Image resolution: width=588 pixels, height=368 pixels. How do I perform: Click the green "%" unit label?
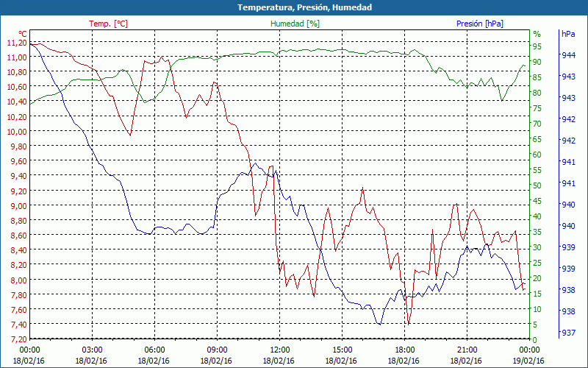[537, 34]
